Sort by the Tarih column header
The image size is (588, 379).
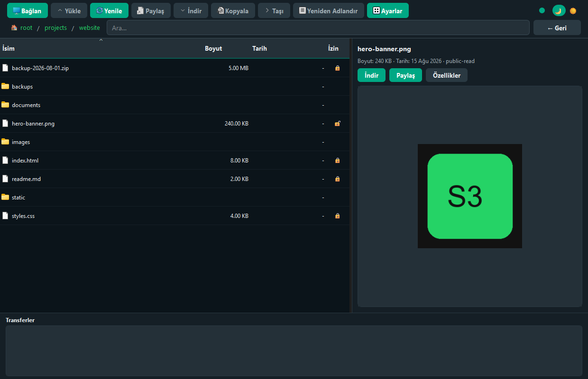[x=259, y=48]
